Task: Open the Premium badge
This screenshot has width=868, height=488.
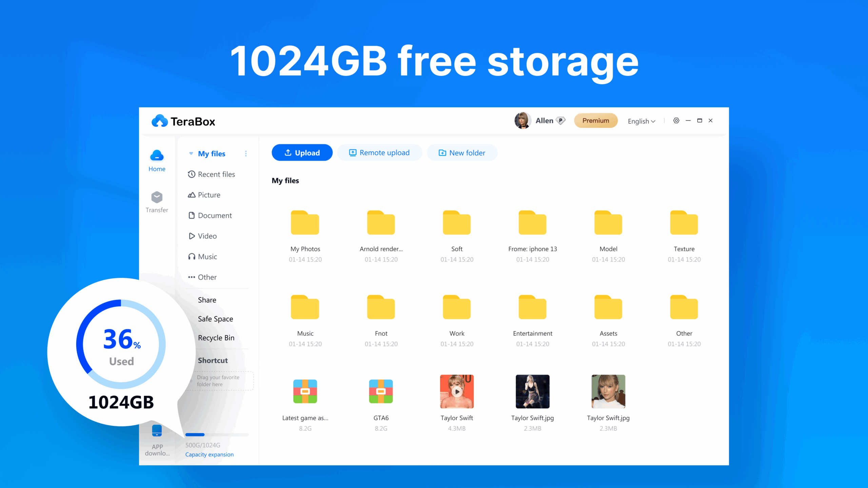Action: pyautogui.click(x=596, y=120)
